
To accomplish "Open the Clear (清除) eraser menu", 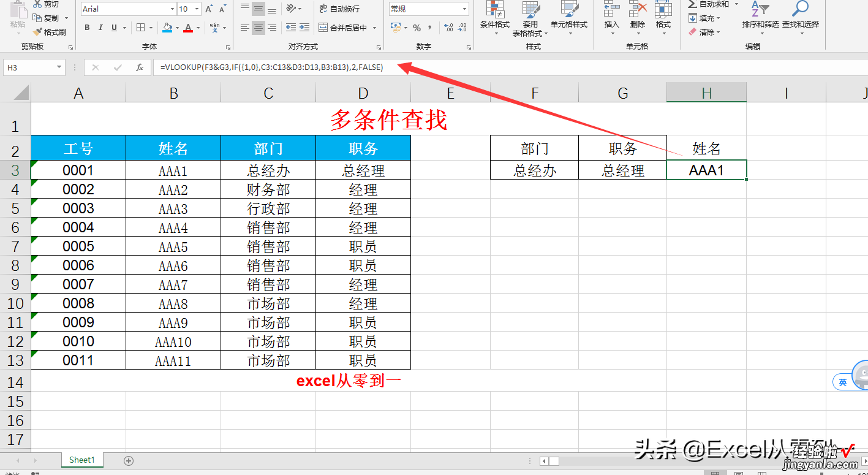I will coord(705,32).
